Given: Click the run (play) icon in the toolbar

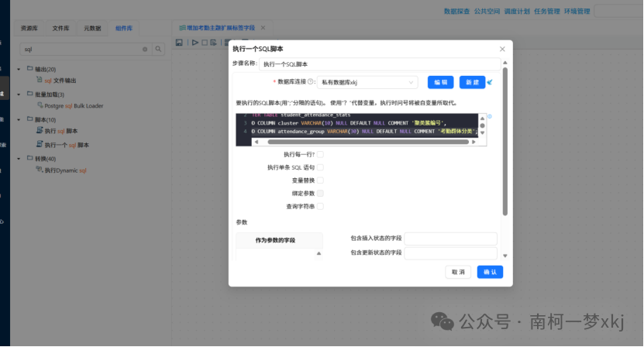Looking at the screenshot, I should coord(195,43).
